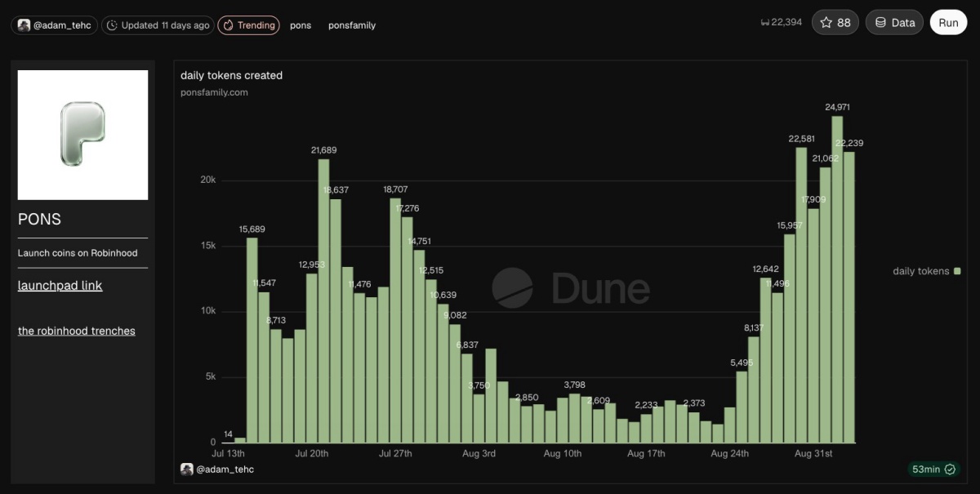Click the flame icon in Trending badge

[229, 25]
